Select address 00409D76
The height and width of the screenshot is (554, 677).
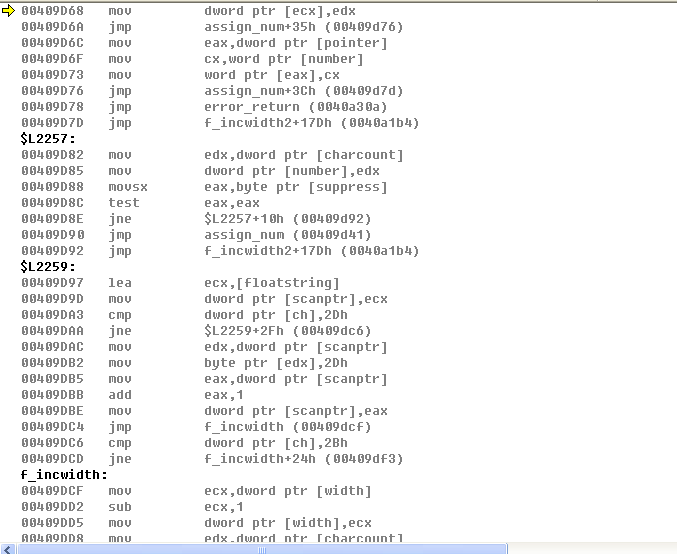[x=52, y=91]
